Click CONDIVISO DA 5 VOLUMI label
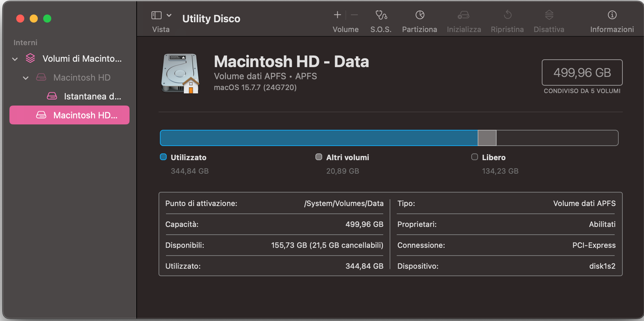The image size is (644, 321). (x=582, y=91)
